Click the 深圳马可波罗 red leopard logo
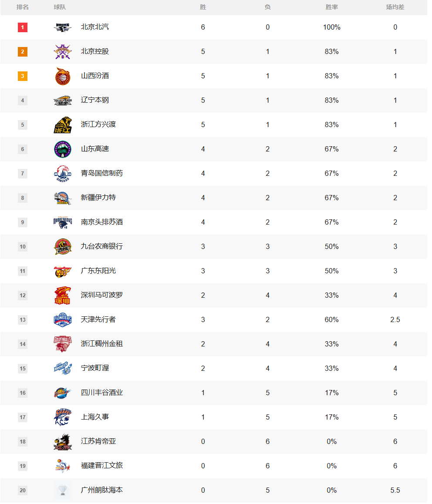The image size is (432, 504). (63, 296)
